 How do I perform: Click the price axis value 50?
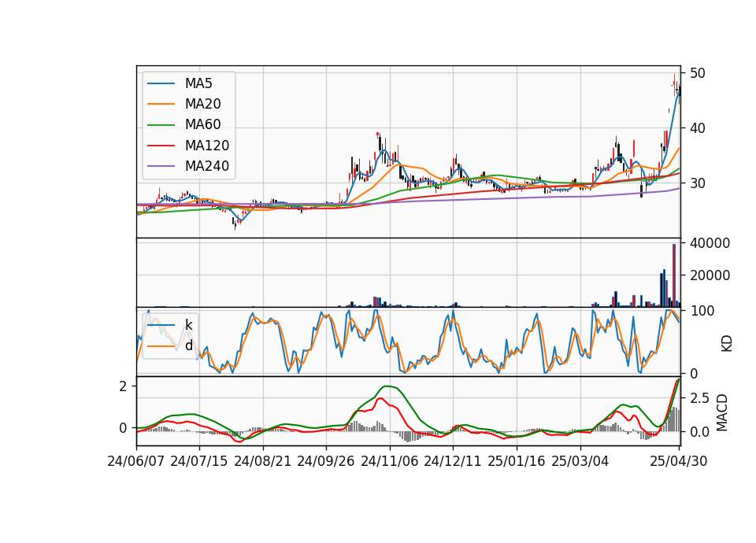tap(697, 73)
